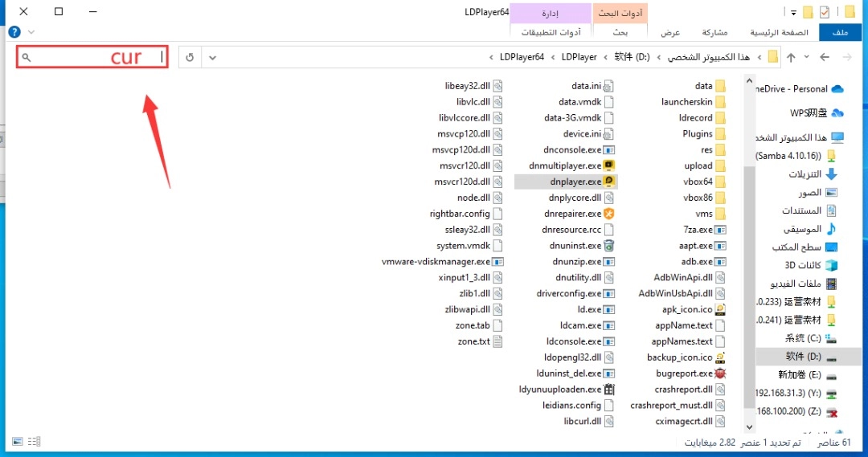This screenshot has width=868, height=457.
Task: Click the bugreport.exe red bug icon
Action: (720, 373)
